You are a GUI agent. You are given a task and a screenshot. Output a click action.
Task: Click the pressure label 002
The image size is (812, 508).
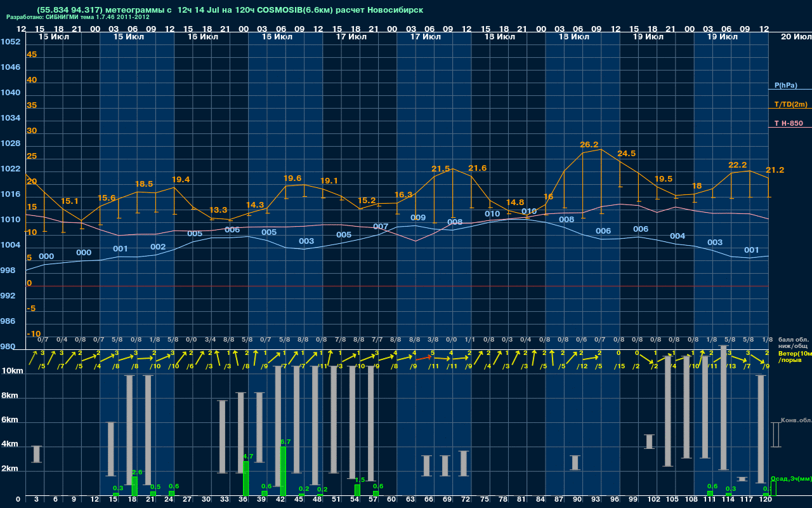coord(158,247)
